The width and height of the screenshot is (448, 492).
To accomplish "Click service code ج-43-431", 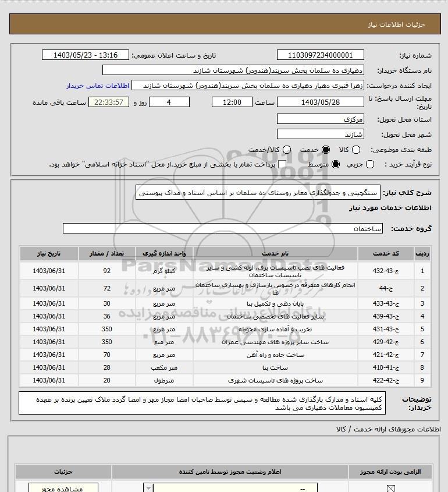I will [x=386, y=329].
